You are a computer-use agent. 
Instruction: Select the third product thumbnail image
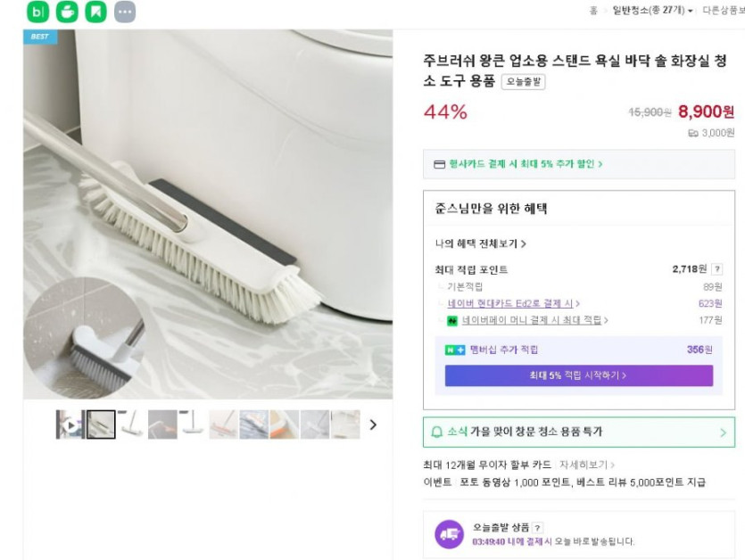coord(130,424)
